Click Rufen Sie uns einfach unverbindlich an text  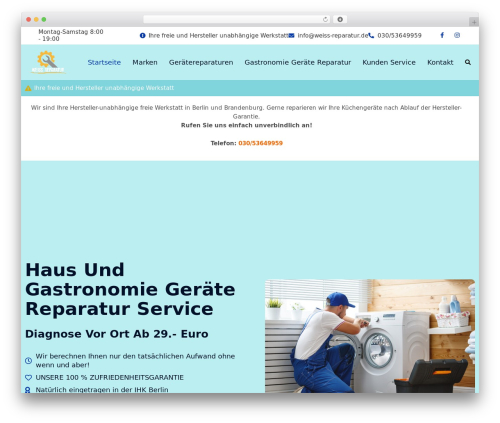(x=246, y=125)
